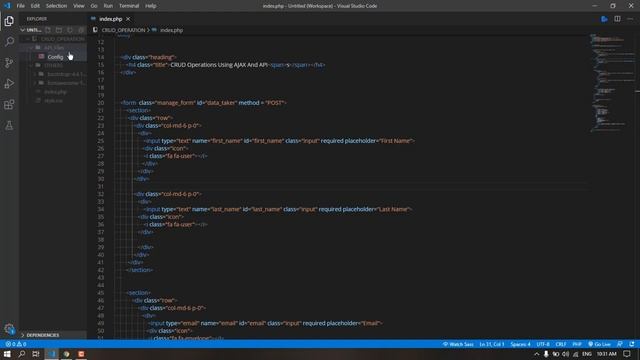Image resolution: width=640 pixels, height=360 pixels.
Task: Change PHP language mode in status bar
Action: click(577, 344)
